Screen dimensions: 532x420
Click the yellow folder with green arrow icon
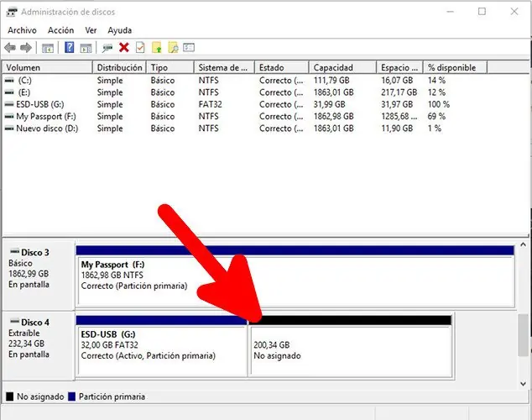(x=157, y=48)
